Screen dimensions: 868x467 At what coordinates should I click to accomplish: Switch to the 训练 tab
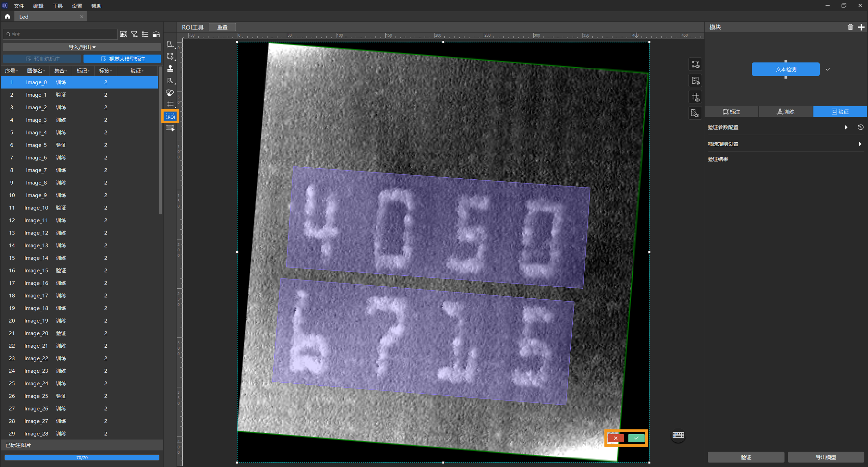[786, 112]
